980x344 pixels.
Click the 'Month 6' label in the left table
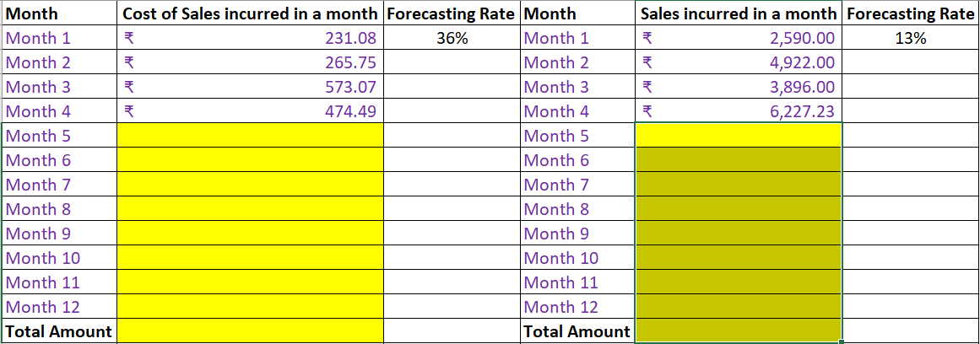(37, 160)
